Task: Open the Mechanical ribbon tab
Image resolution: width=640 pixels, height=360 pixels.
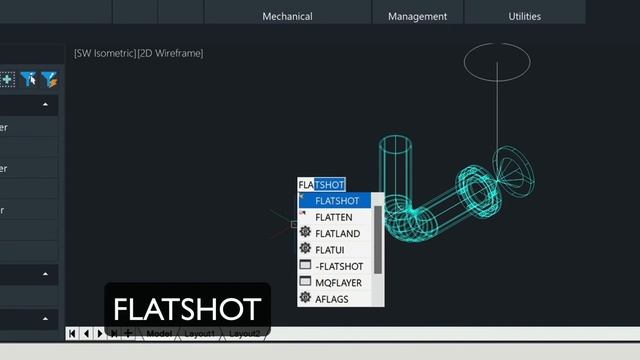Action: [x=287, y=16]
